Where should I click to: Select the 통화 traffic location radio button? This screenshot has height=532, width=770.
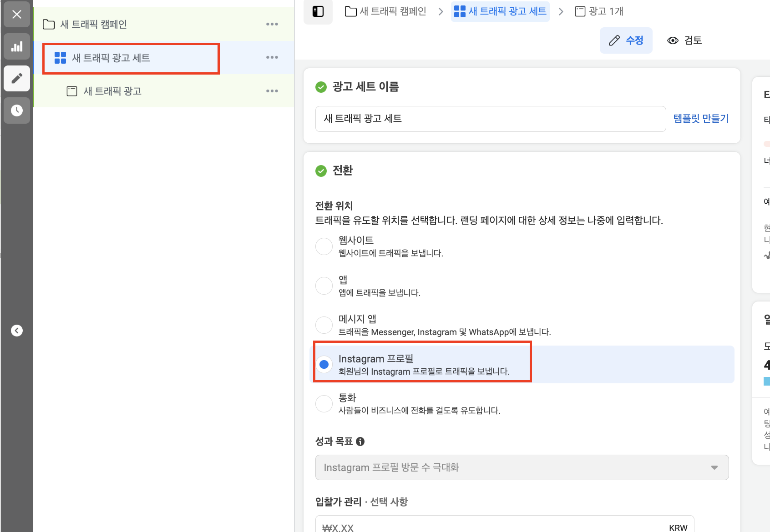pos(324,403)
